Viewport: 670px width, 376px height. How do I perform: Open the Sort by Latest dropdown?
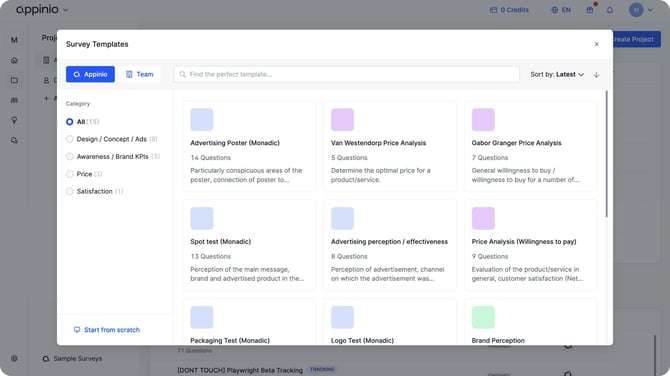[x=557, y=74]
